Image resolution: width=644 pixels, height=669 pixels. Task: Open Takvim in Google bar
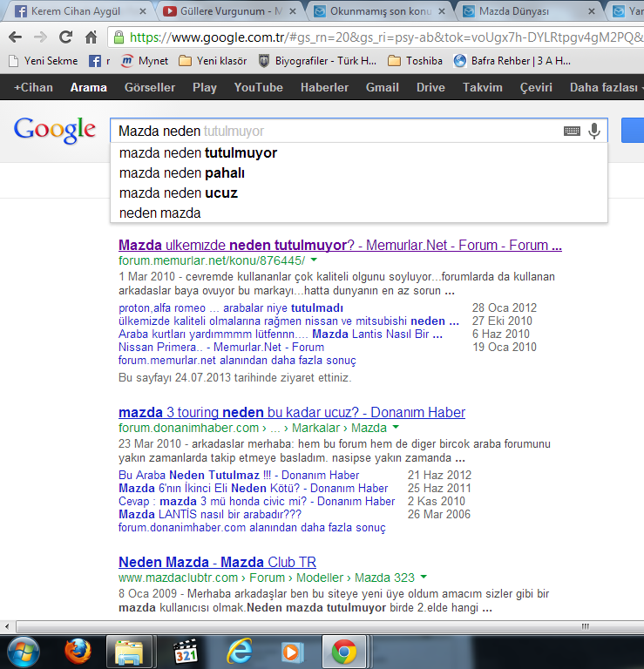(x=483, y=87)
